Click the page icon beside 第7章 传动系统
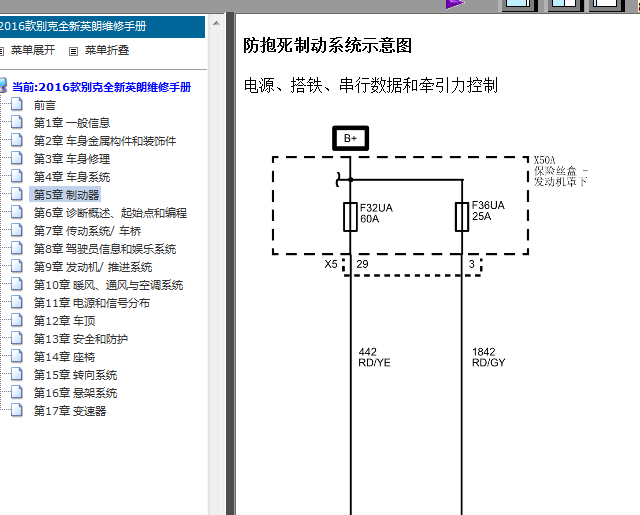Viewport: 640px width, 515px height. (x=17, y=230)
